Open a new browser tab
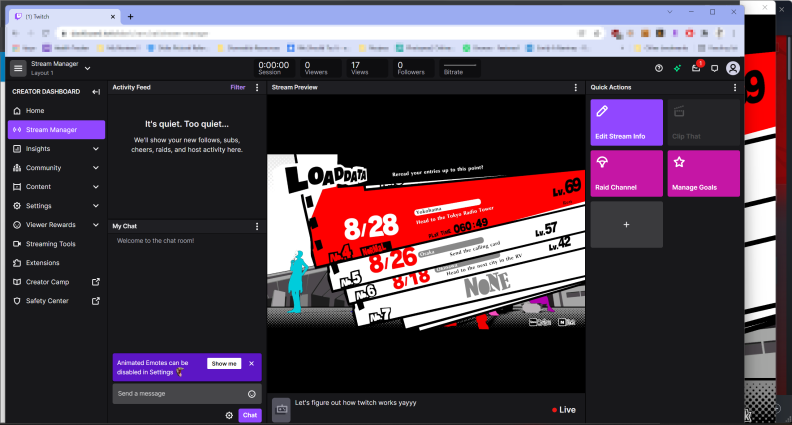Screen dimensions: 792x425 (130, 17)
